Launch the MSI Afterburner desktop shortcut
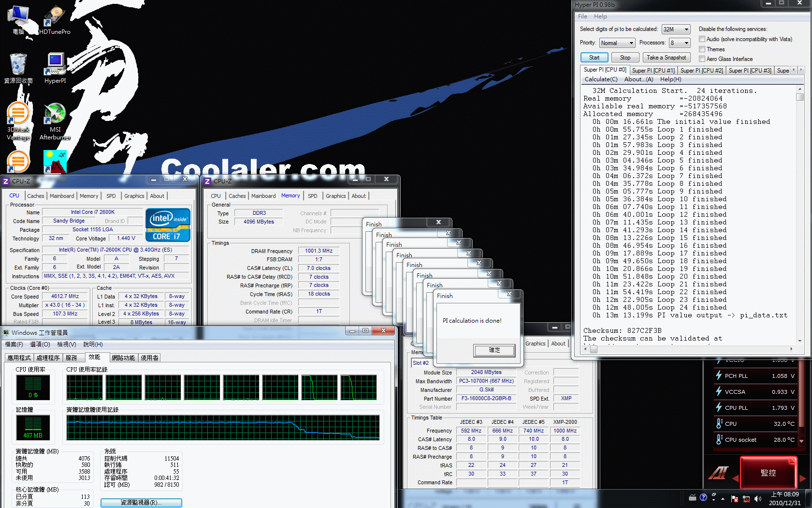The height and width of the screenshot is (508, 812). pos(55,121)
